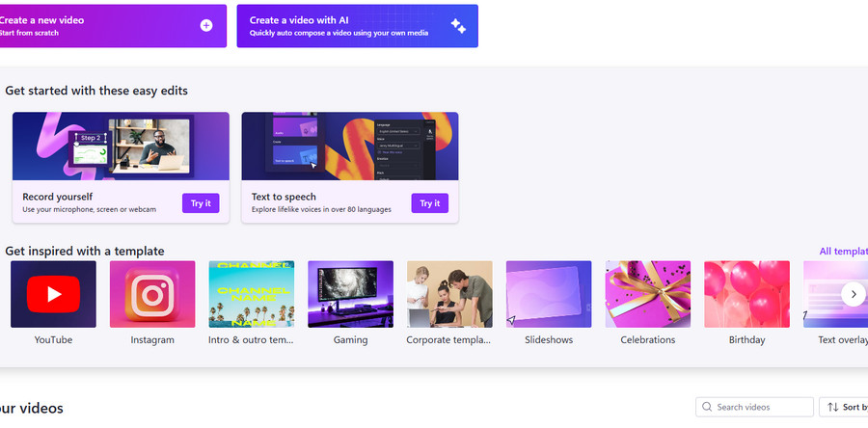868x428 pixels.
Task: Click the Corporate templates label text
Action: coord(448,339)
